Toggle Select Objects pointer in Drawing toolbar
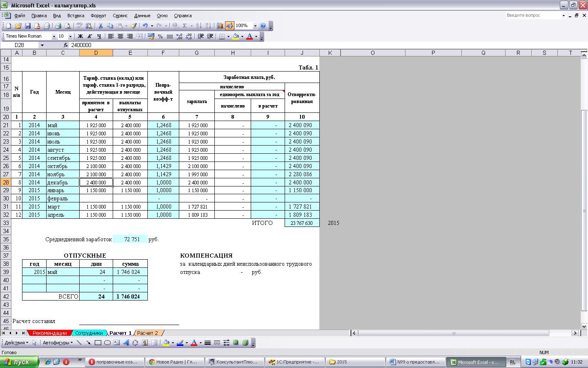588x368 pixels. click(34, 343)
